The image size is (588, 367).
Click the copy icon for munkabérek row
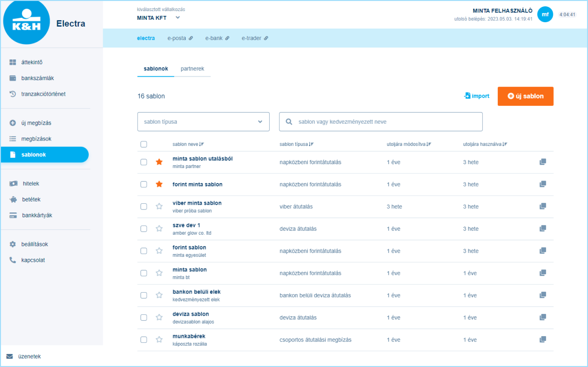click(x=543, y=339)
